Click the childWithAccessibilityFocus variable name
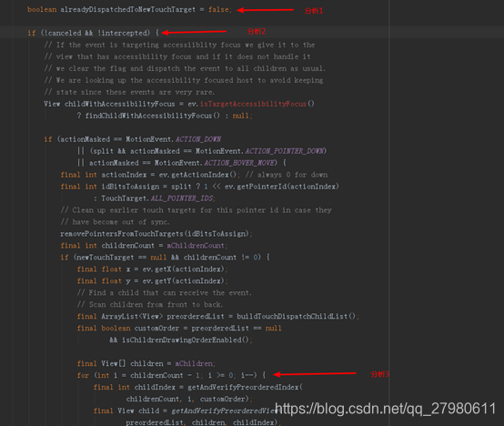 coord(119,104)
